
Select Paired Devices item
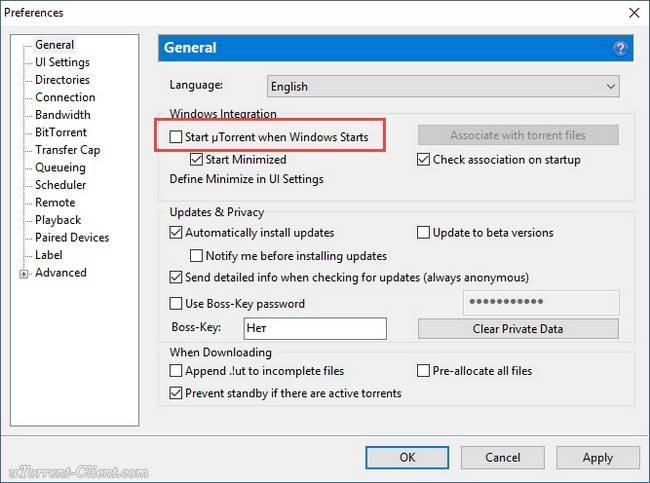tap(72, 237)
